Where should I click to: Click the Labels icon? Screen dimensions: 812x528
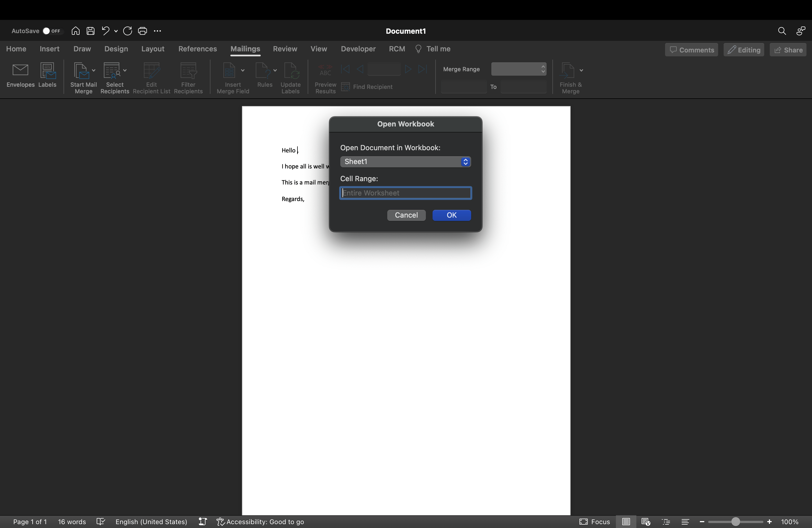point(48,71)
